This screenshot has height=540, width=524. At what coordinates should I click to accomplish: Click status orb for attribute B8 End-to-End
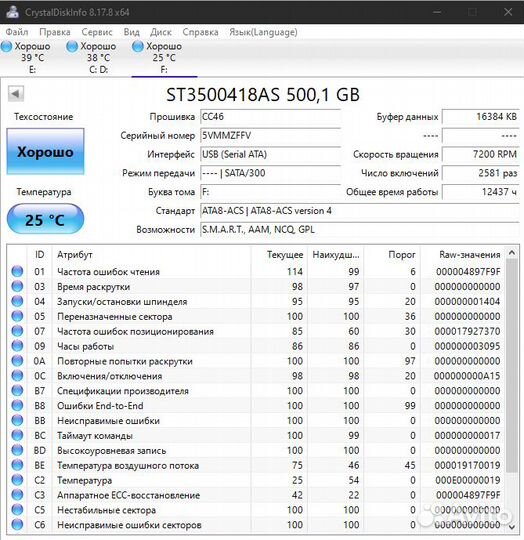17,405
